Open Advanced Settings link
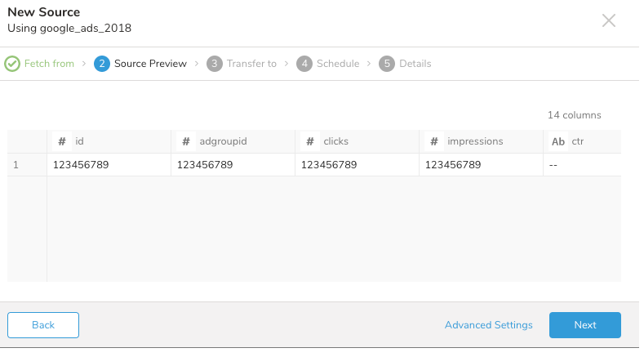This screenshot has width=644, height=357. point(488,325)
